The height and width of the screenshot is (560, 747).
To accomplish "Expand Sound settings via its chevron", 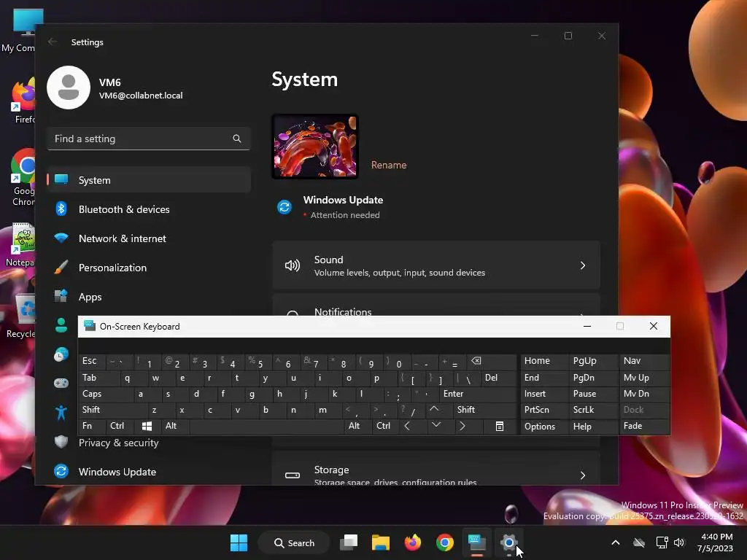I will pyautogui.click(x=583, y=265).
